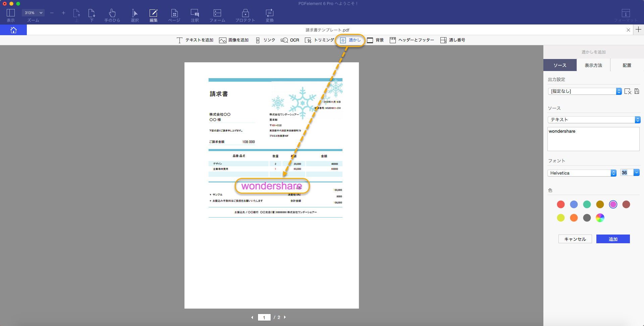The width and height of the screenshot is (644, 326).
Task: Click the 透かし watermark tool
Action: pyautogui.click(x=350, y=40)
